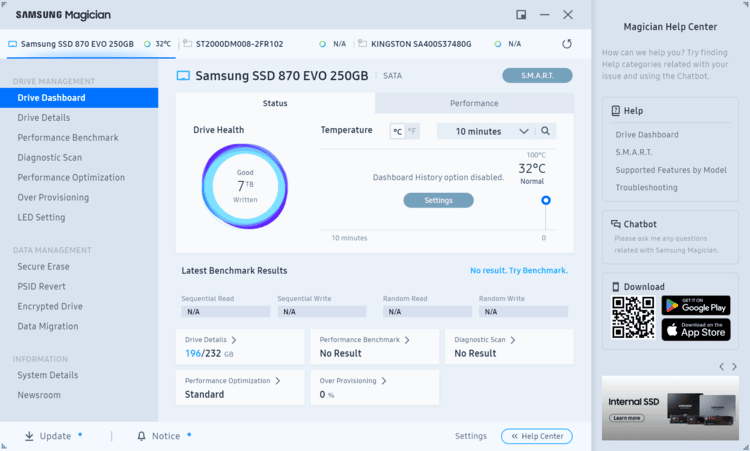Switch temperature unit to Celsius

coord(397,131)
